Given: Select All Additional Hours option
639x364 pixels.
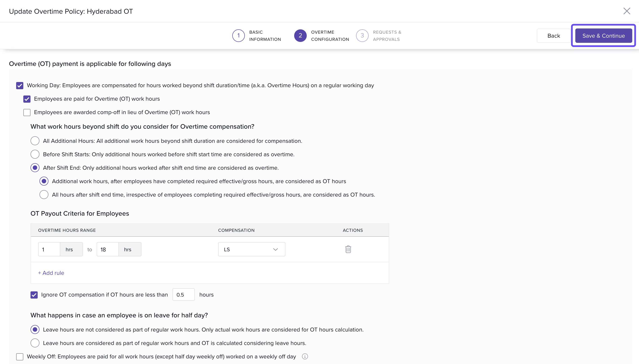Looking at the screenshot, I should 35,141.
